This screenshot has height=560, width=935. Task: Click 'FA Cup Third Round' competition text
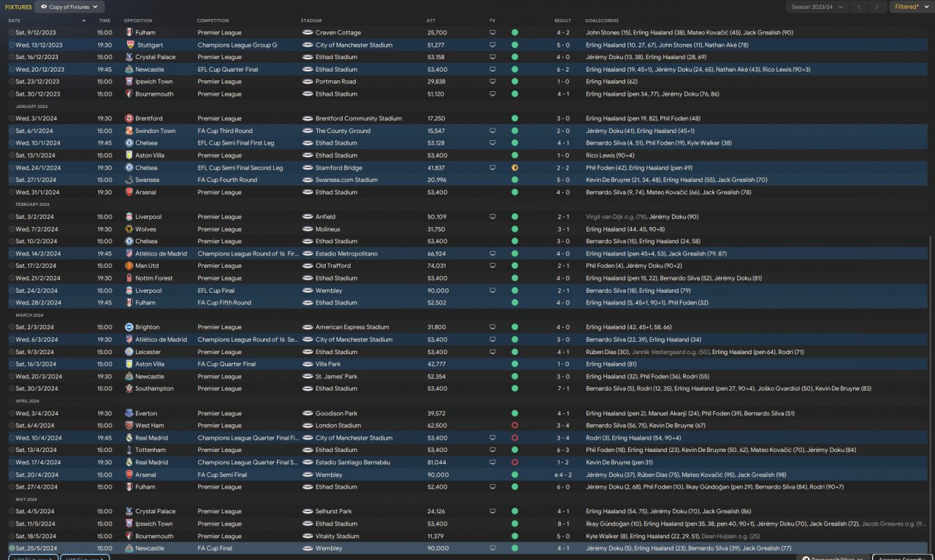coord(225,131)
